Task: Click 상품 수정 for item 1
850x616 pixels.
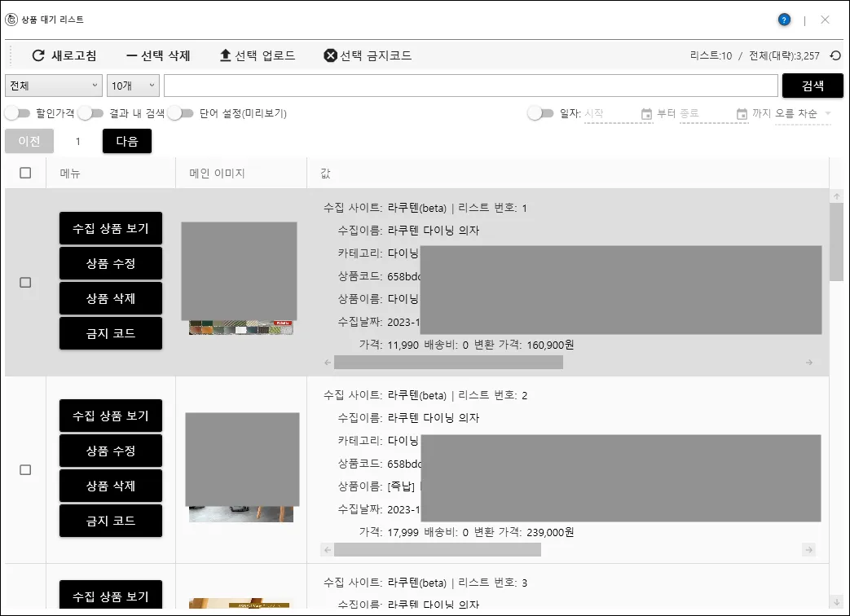Action: [x=111, y=263]
